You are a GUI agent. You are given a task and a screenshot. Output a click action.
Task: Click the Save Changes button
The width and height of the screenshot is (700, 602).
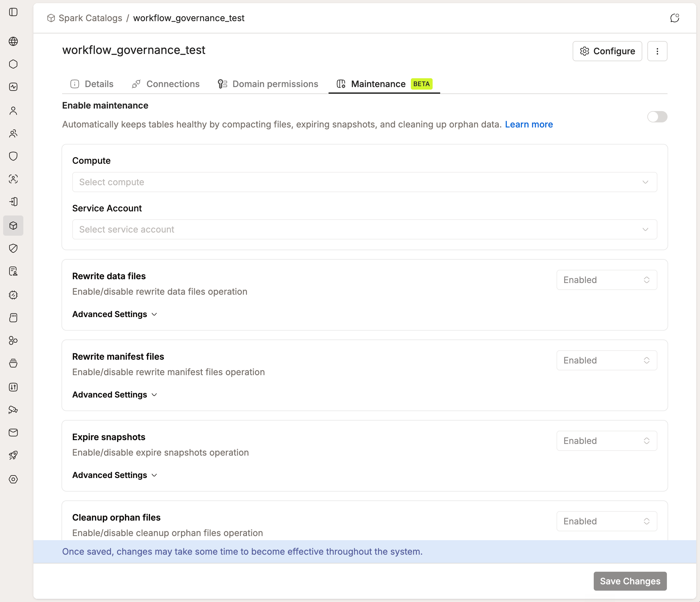click(630, 581)
